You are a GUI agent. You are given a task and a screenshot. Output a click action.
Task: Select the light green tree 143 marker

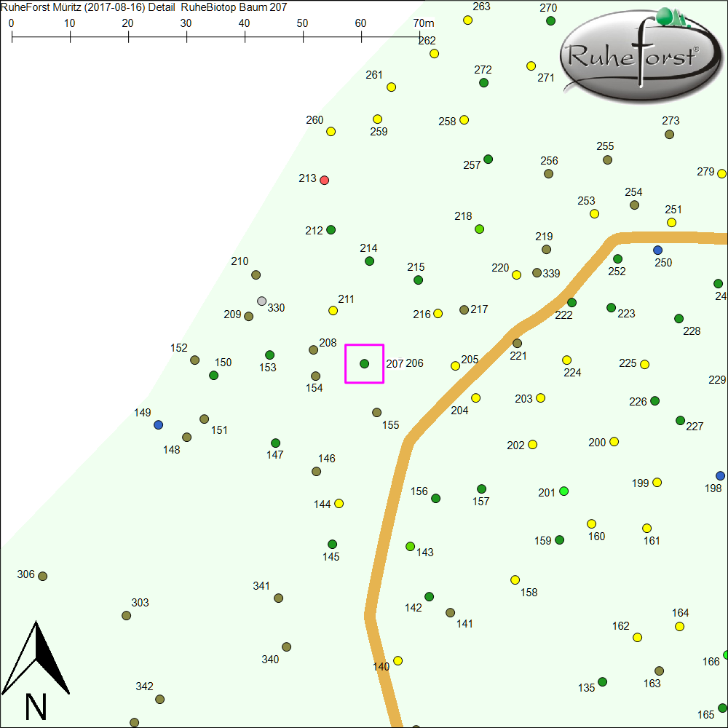click(410, 546)
